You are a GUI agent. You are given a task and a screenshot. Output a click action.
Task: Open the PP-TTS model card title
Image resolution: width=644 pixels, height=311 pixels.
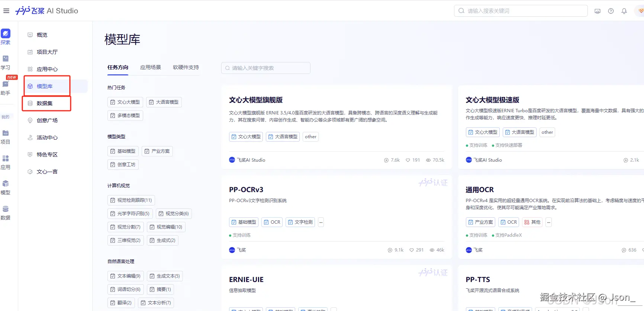(x=478, y=280)
